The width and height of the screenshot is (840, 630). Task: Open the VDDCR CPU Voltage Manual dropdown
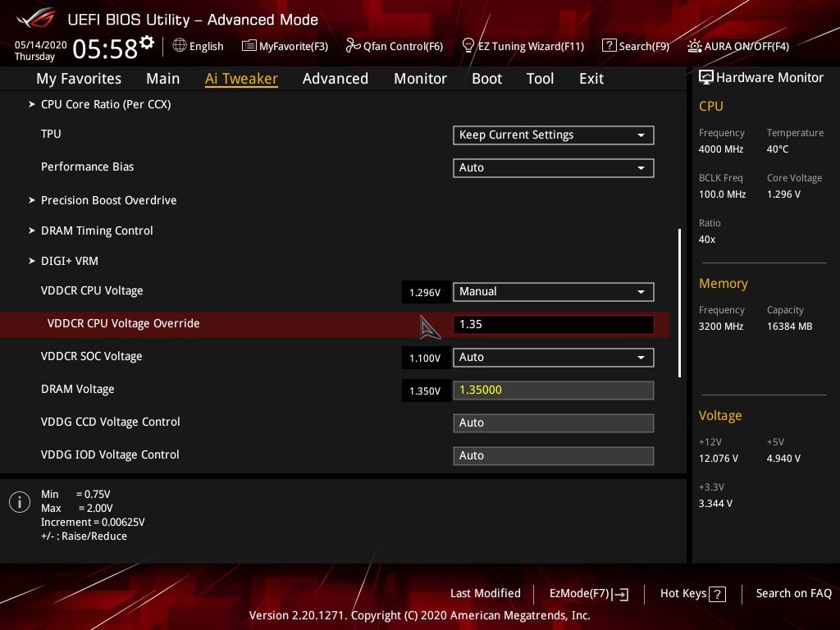554,292
